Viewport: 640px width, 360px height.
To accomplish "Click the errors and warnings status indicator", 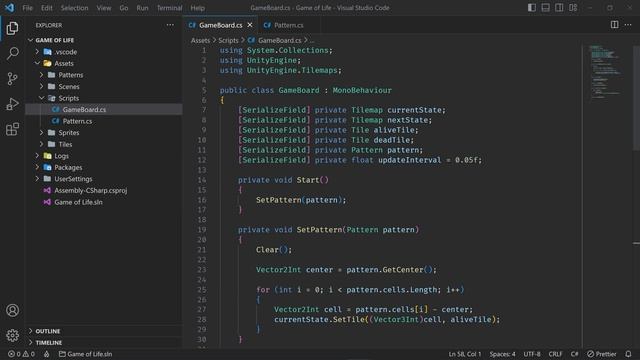I will point(22,354).
